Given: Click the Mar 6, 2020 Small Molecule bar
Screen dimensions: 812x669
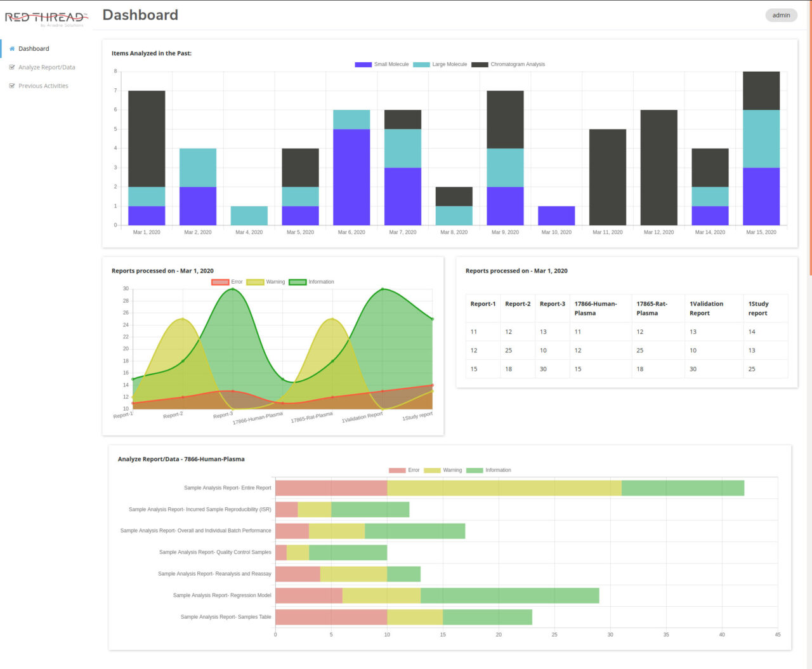Looking at the screenshot, I should coord(351,177).
